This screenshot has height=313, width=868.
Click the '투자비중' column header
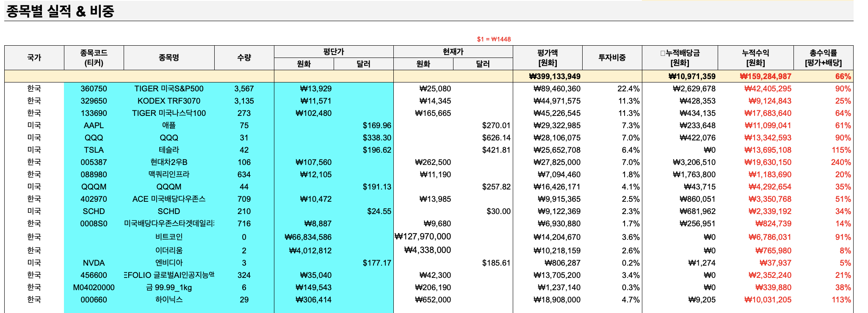pyautogui.click(x=612, y=58)
